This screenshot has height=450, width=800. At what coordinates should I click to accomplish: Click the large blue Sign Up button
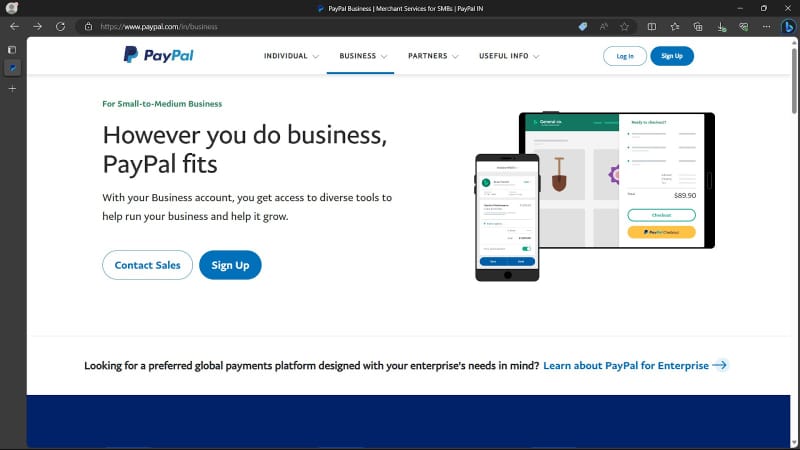tap(230, 265)
